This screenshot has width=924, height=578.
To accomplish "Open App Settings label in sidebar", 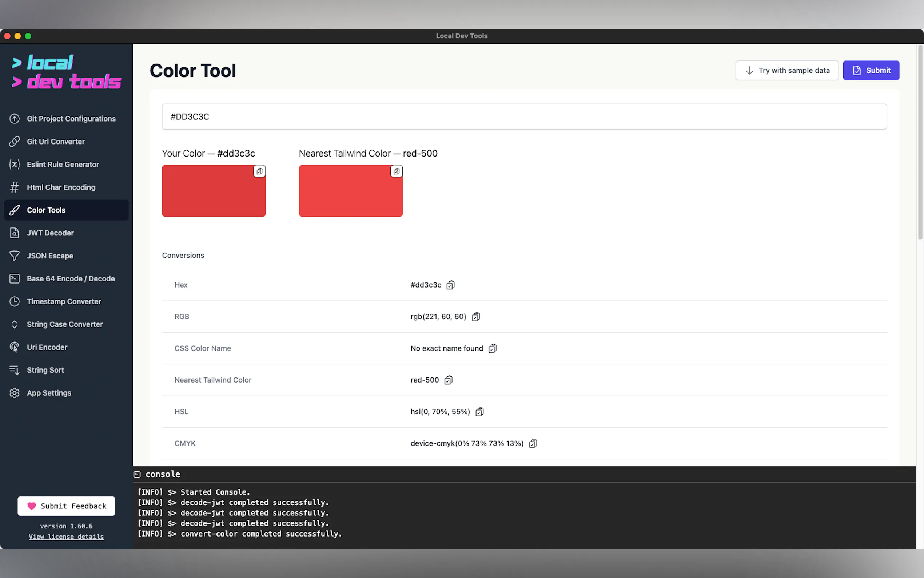I will coord(49,393).
